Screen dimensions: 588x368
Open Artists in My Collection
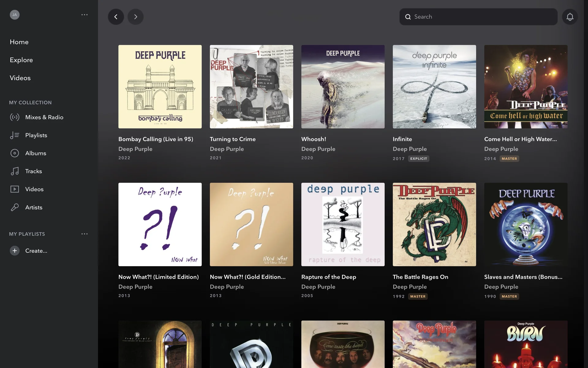(x=34, y=208)
